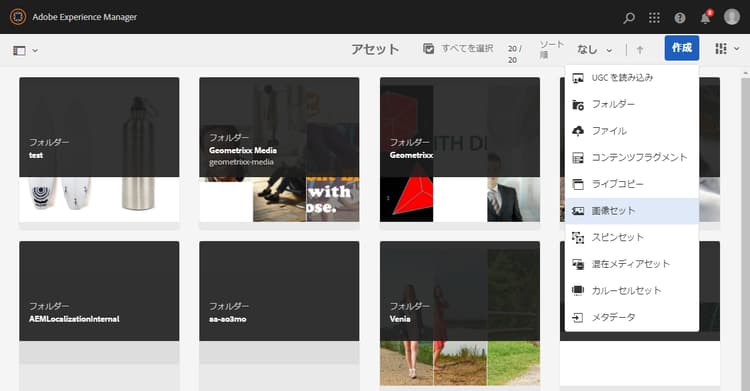Open the solutions grid icon
The width and height of the screenshot is (750, 391).
pyautogui.click(x=654, y=18)
